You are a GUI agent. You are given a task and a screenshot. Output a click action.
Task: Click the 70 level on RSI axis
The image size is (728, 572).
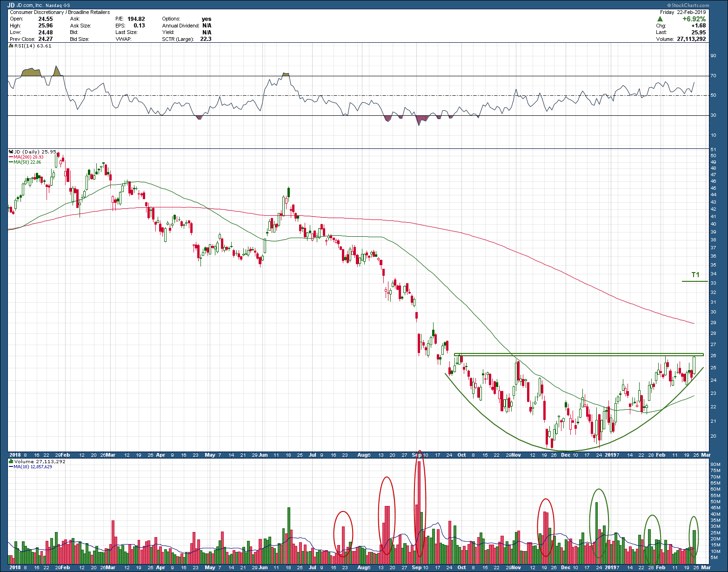click(713, 76)
